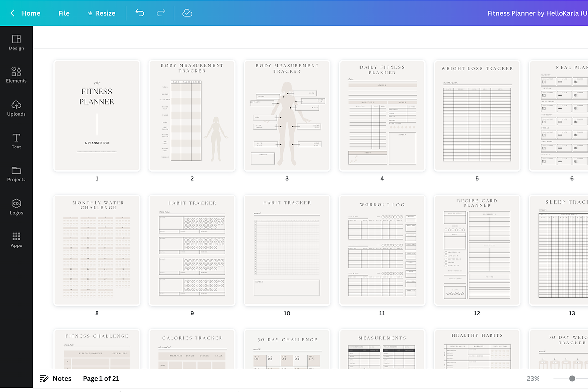
Task: Select page 9 Habit Tracker with circles
Action: [x=192, y=250]
